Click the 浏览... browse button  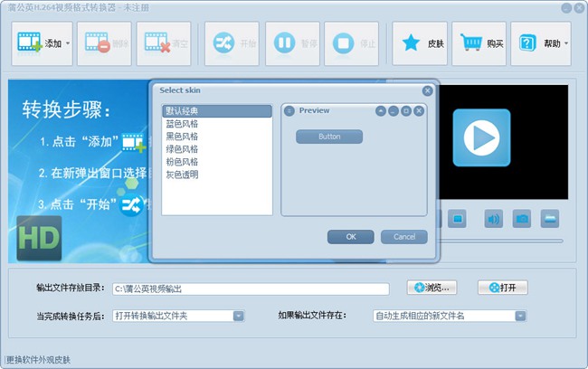pyautogui.click(x=432, y=288)
